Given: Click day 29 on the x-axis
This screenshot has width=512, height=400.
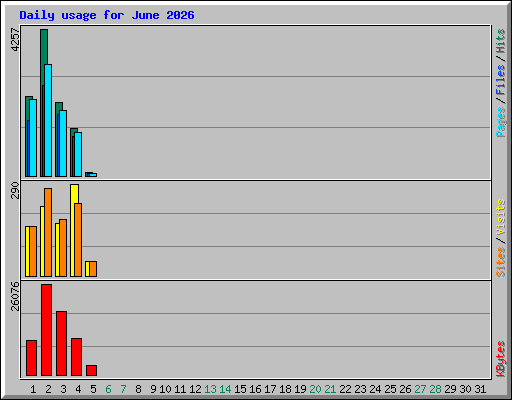Looking at the screenshot, I should [450, 389].
